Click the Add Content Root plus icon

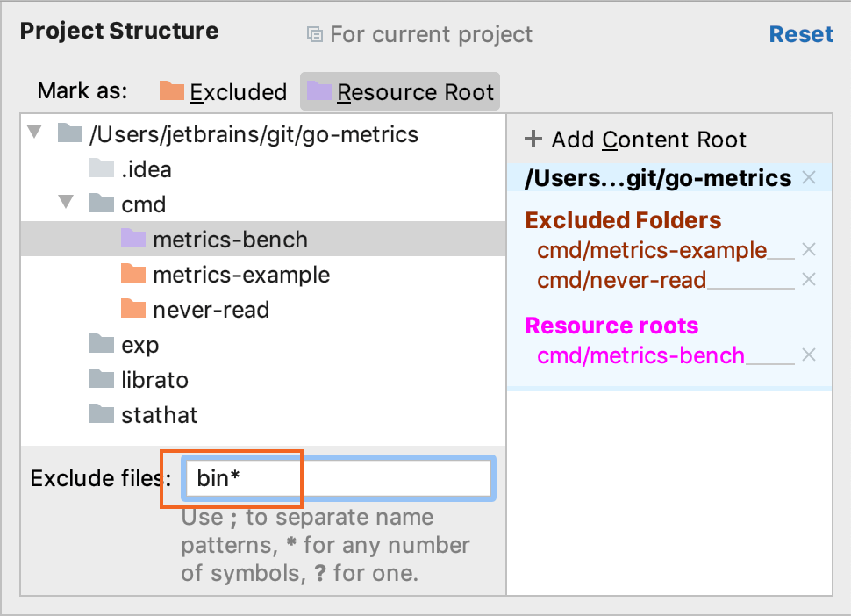(533, 139)
